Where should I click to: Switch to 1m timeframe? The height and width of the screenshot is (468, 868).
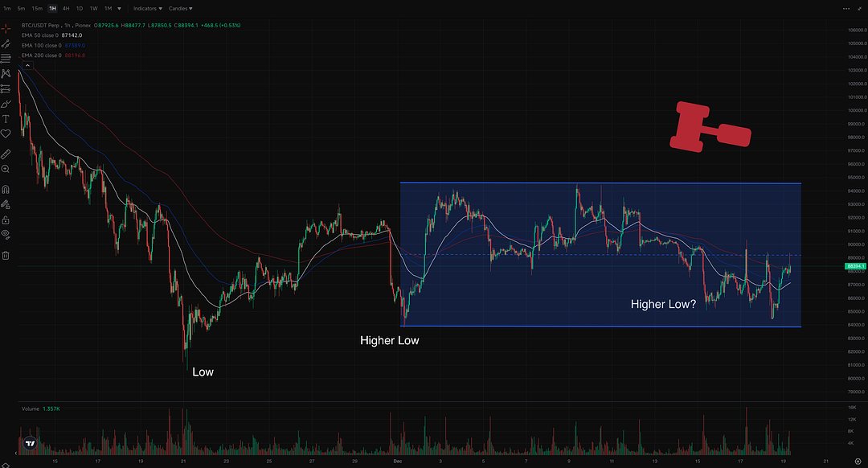pyautogui.click(x=6, y=8)
